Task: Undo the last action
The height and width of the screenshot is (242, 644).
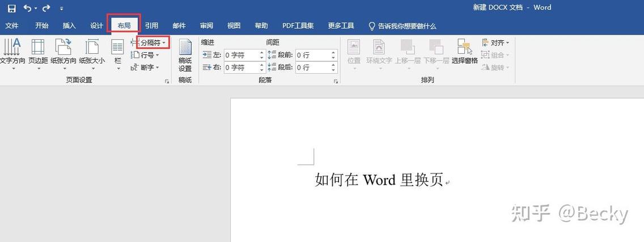Action: click(28, 8)
